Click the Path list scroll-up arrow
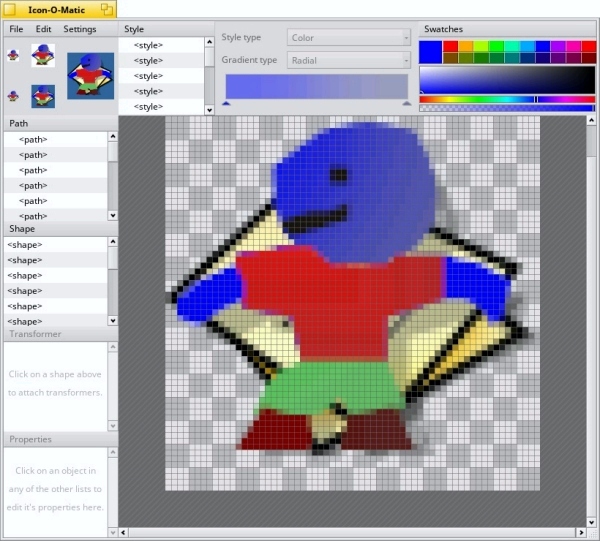Screen dimensions: 600x541 coord(112,137)
